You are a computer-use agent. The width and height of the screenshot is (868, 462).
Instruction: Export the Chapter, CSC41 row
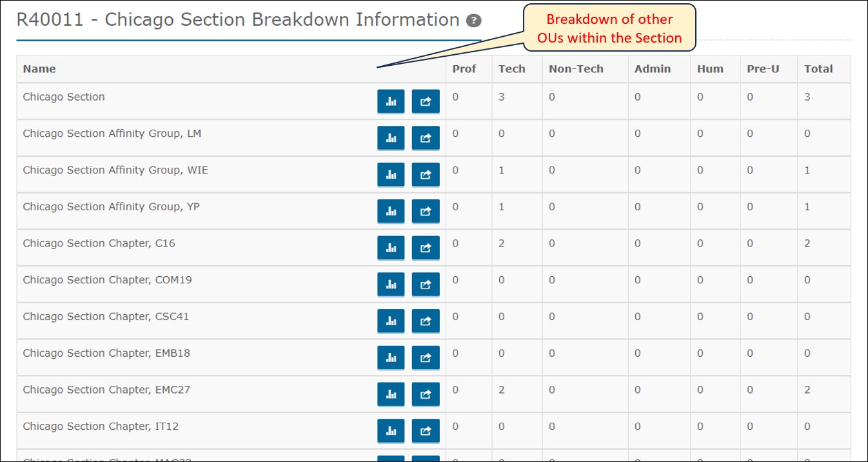point(426,321)
